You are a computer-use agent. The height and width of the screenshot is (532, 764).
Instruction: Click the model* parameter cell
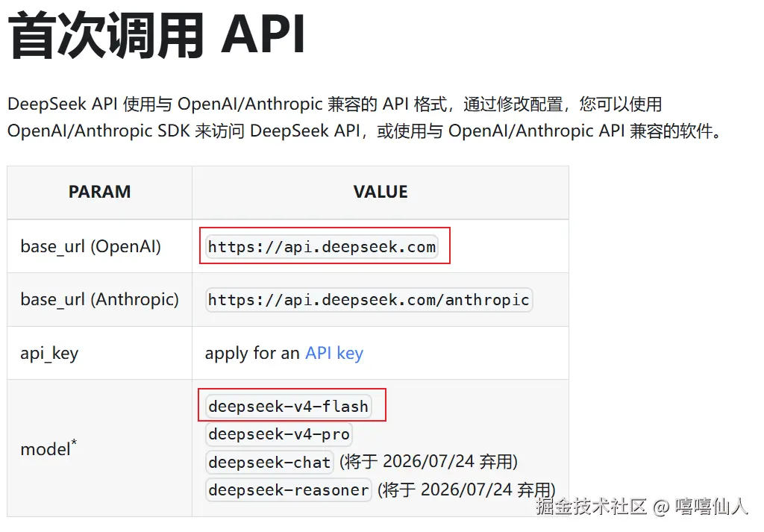coord(99,448)
